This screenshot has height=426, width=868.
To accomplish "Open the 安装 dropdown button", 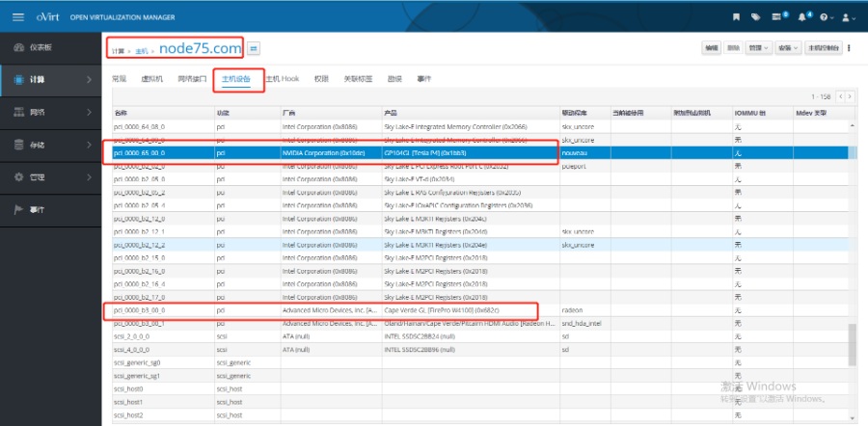I will point(788,48).
